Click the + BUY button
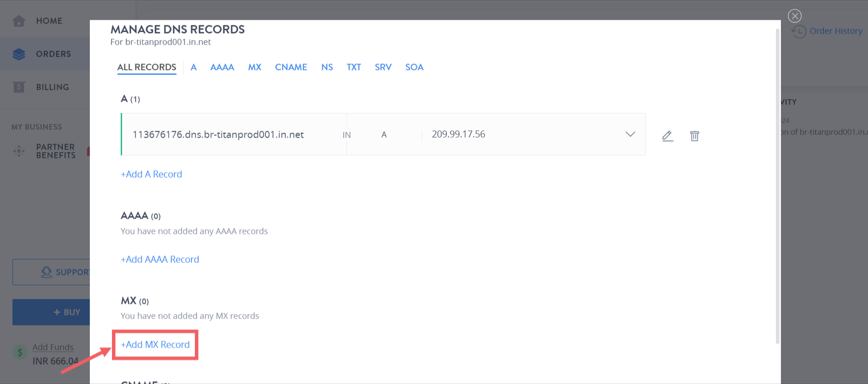 tap(51, 312)
